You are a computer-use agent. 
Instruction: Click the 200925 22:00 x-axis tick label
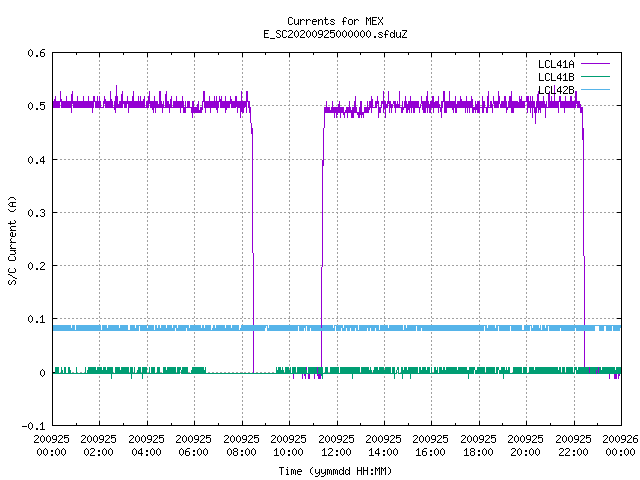coord(573,446)
